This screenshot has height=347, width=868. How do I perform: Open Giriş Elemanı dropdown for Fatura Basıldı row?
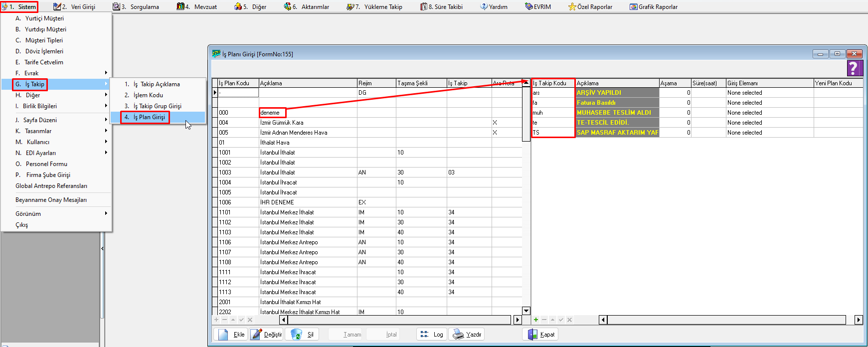tap(769, 103)
